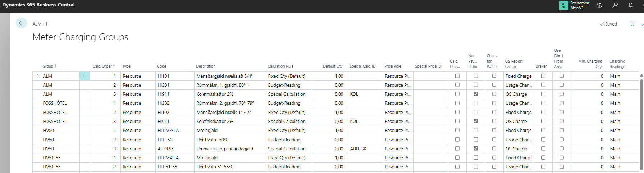The width and height of the screenshot is (644, 173).
Task: Open the search magnifier icon
Action: click(x=615, y=5)
